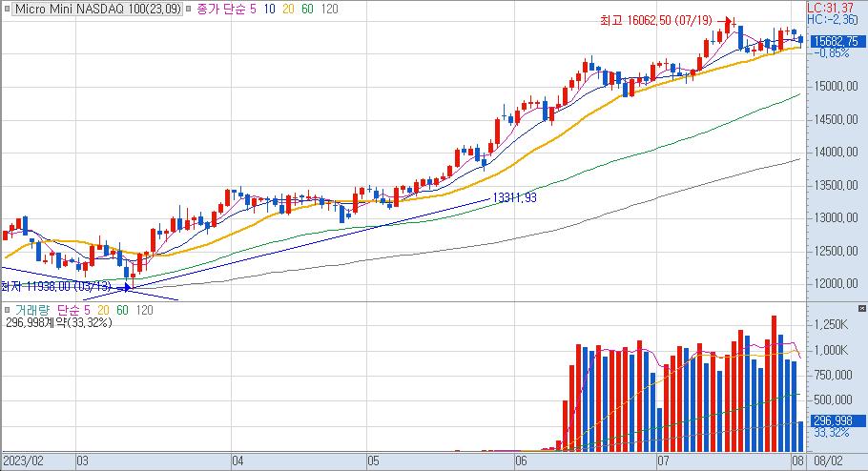The width and height of the screenshot is (868, 471).
Task: Click the 15000,00 price axis label
Action: [x=836, y=86]
